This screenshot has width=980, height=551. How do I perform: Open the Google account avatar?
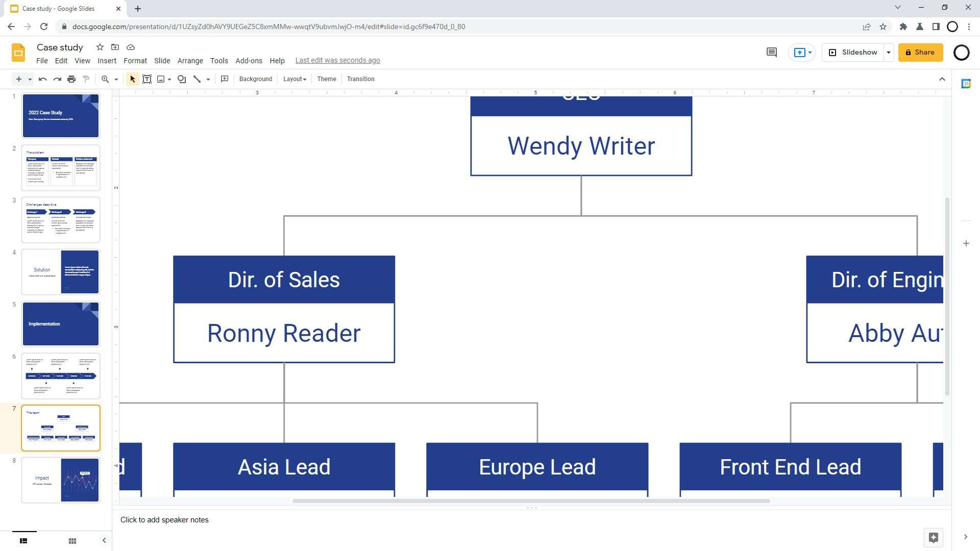click(962, 53)
